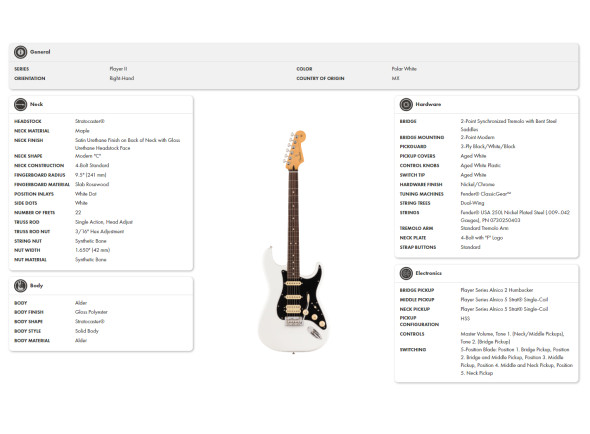Click the NECK PICKUP label
Viewport: 590px width, 434px height.
click(415, 309)
